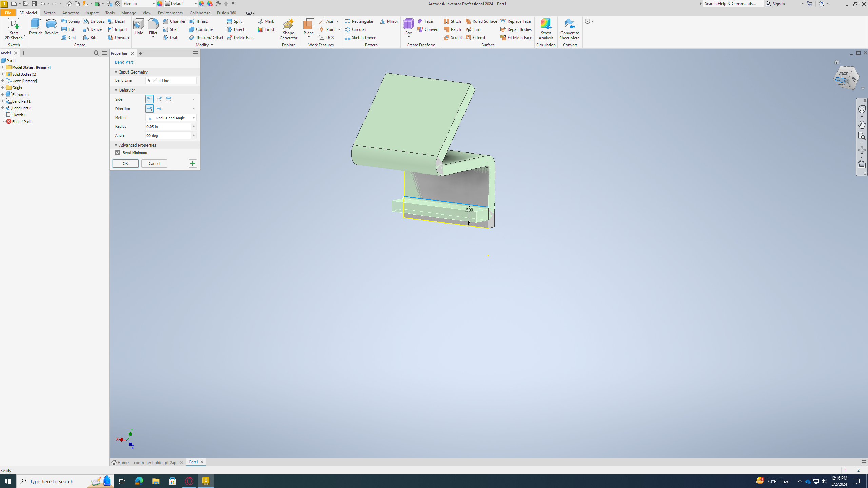Select the first Direction option
This screenshot has width=868, height=488.
(x=150, y=108)
